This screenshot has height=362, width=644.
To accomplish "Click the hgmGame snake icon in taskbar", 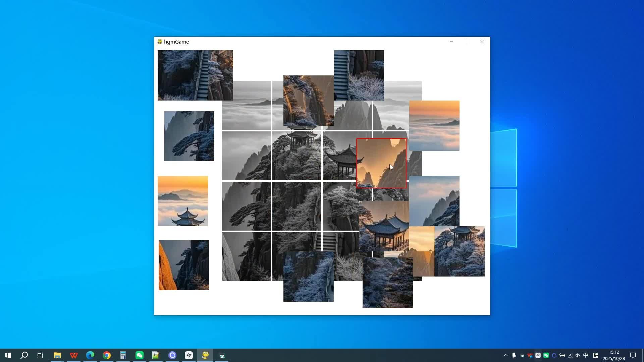I will [x=205, y=355].
